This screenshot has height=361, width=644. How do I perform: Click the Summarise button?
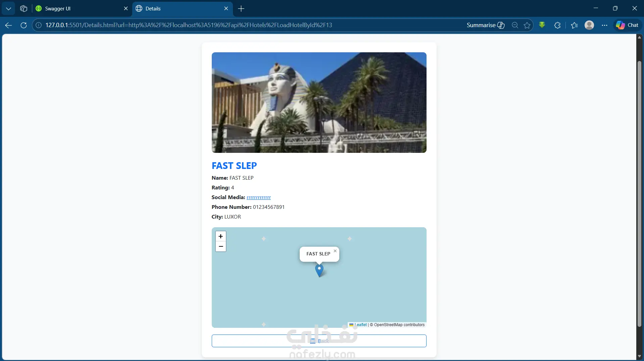(x=485, y=25)
